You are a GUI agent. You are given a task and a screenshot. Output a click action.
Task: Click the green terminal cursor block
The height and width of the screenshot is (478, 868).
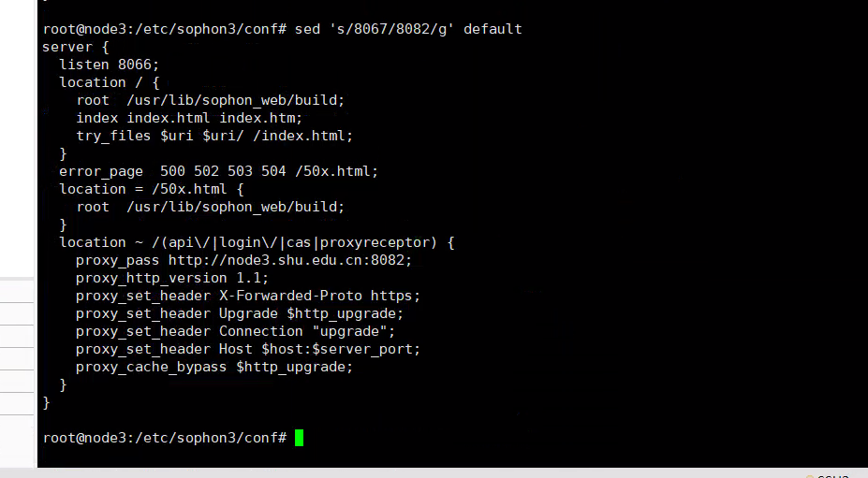point(299,438)
